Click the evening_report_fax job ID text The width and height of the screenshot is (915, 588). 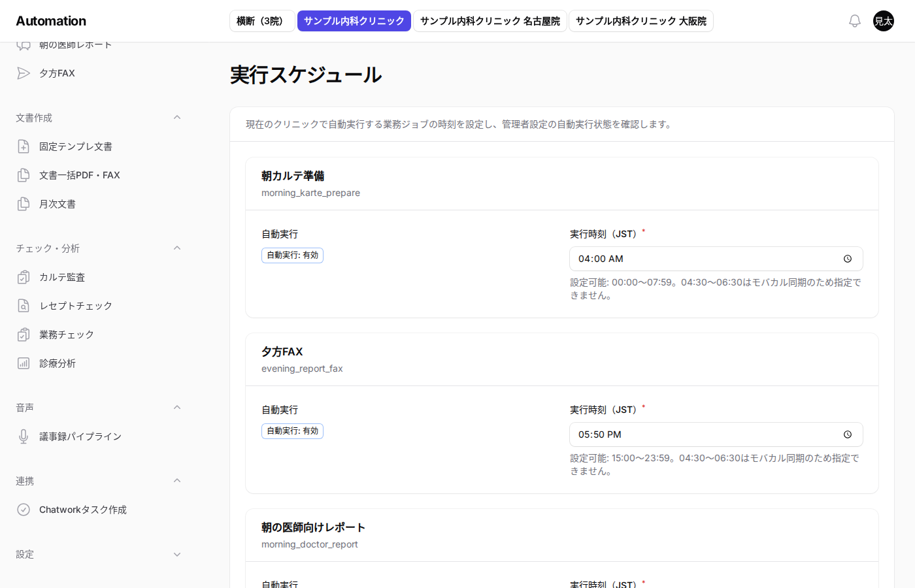302,368
